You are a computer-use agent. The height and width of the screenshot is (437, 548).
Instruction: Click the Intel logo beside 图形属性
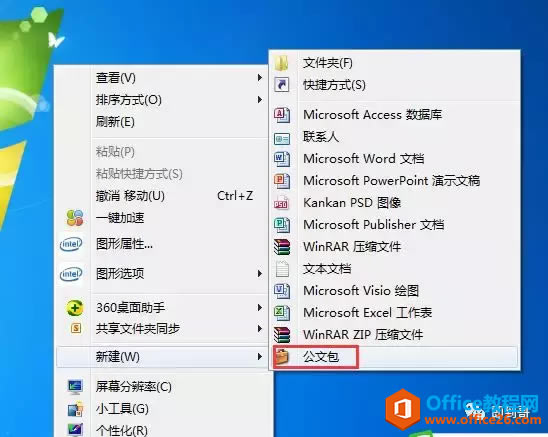tap(72, 244)
